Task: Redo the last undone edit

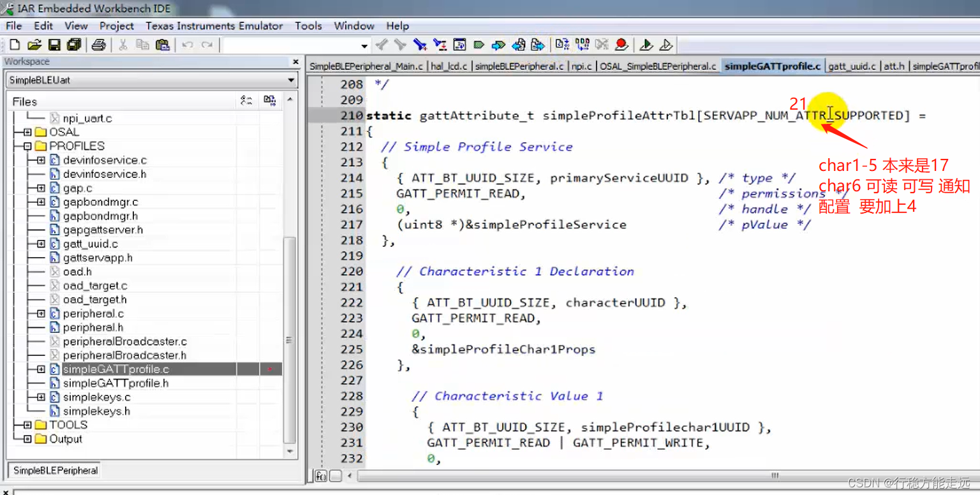Action: tap(207, 45)
